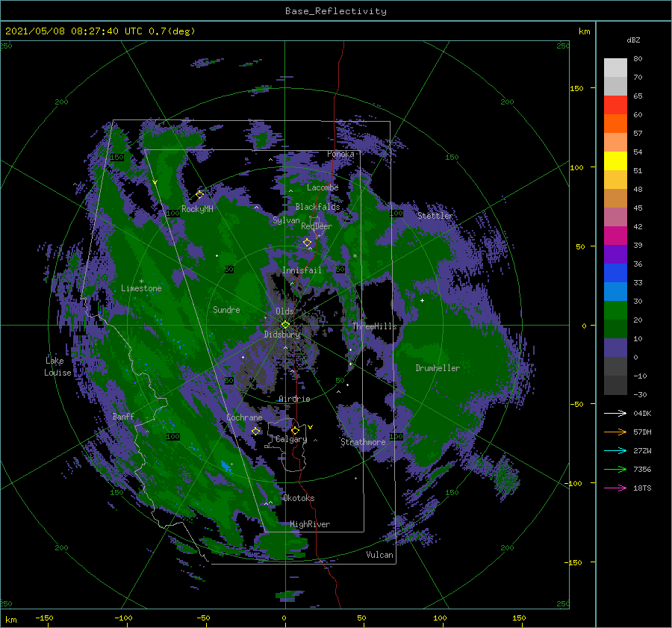The width and height of the screenshot is (672, 628).
Task: Click the magenta 18TS arrow icon
Action: tap(615, 488)
